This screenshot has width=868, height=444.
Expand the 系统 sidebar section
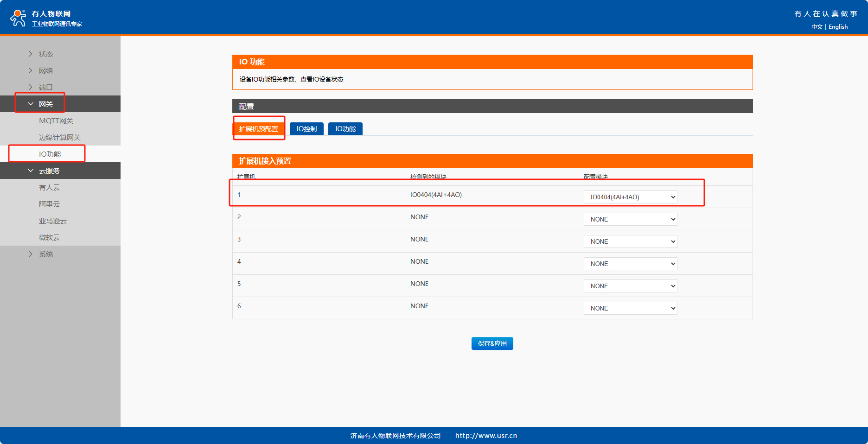pos(45,254)
